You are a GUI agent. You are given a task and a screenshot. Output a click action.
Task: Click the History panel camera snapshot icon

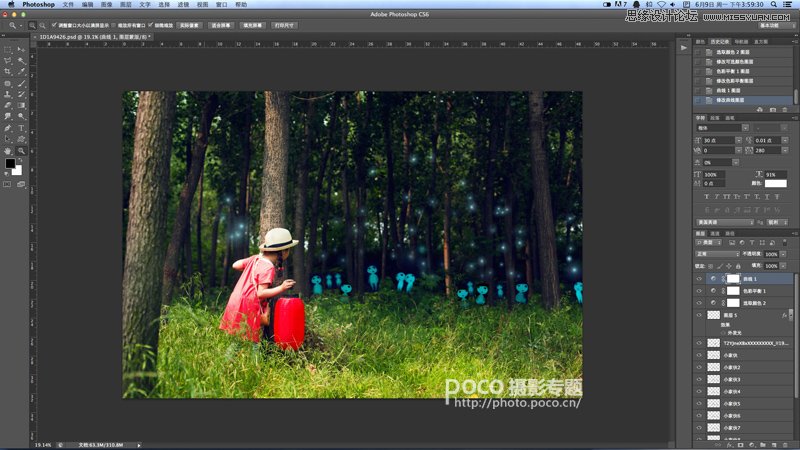(772, 110)
